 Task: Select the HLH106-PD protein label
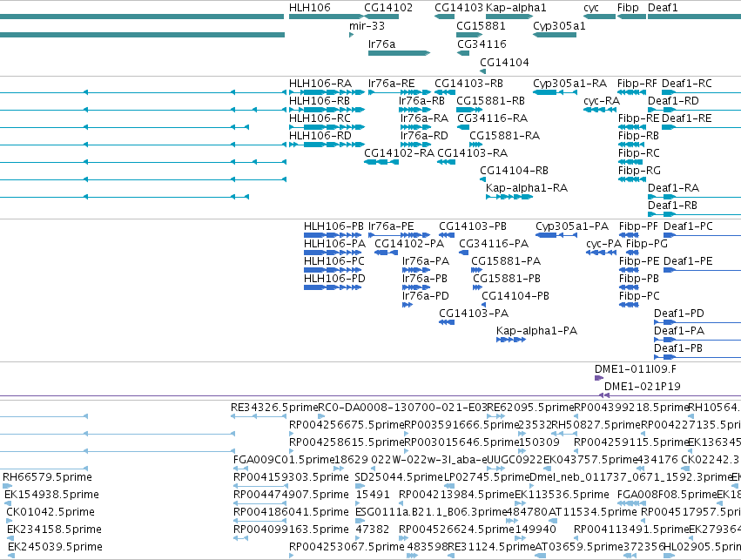pos(334,280)
